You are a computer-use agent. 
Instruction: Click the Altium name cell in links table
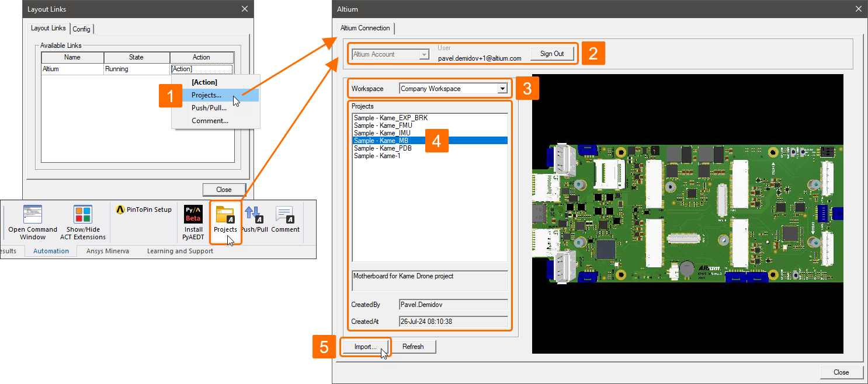coord(72,69)
